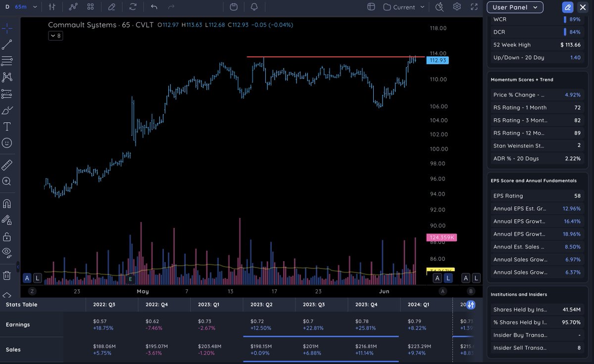Click the Commault Systems symbol title

[x=82, y=25]
